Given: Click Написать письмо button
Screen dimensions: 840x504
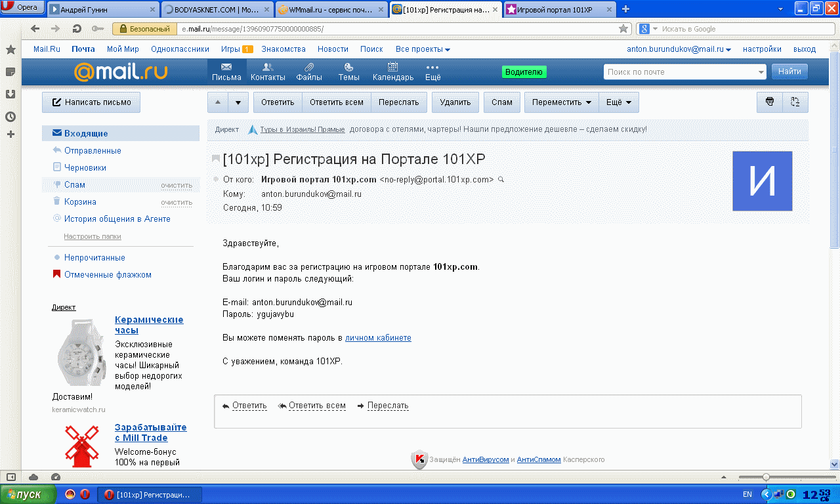Looking at the screenshot, I should 91,102.
